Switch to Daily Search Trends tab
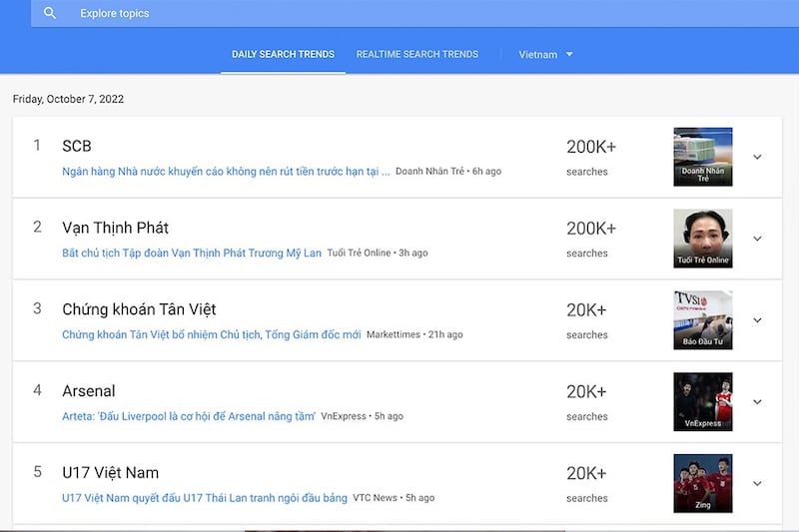The width and height of the screenshot is (799, 532). click(x=283, y=54)
